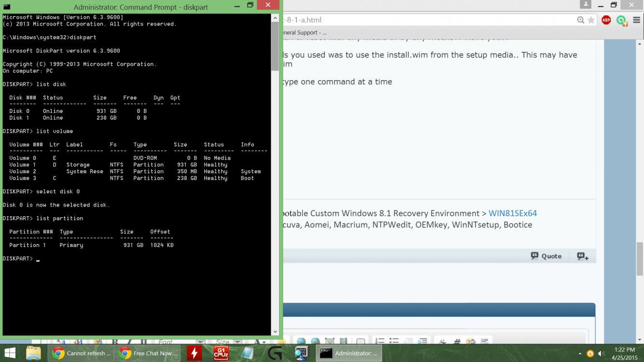Click the 'Disk 1' row in list disk output
The height and width of the screenshot is (362, 644).
[78, 118]
